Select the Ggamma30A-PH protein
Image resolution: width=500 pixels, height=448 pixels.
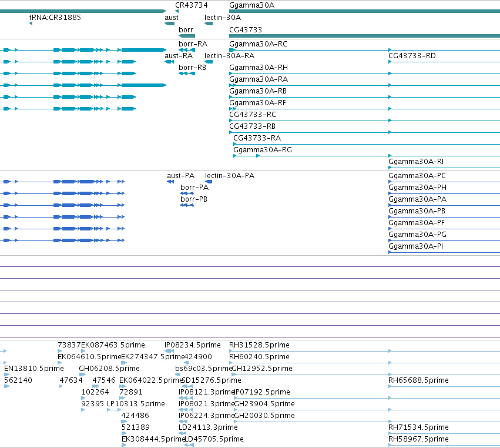point(417,188)
